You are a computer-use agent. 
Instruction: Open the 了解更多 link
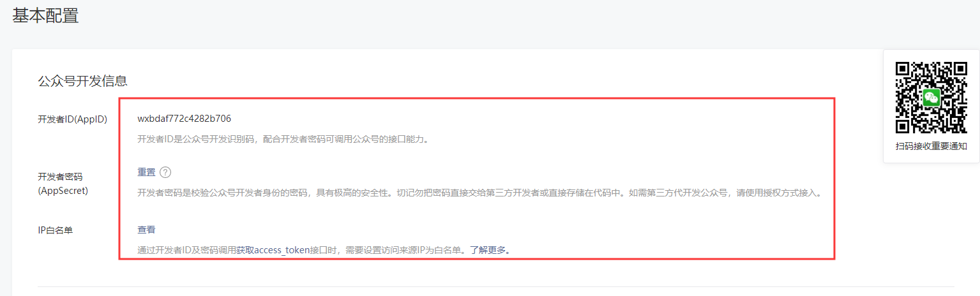pos(488,250)
